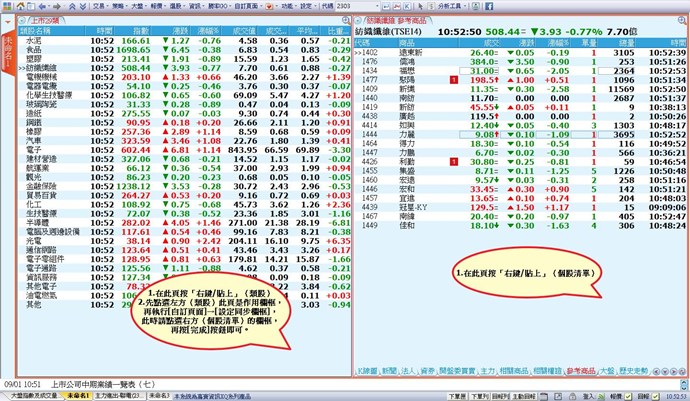This screenshot has height=401, width=690.
Task: Select the 金融保險 sector row
Action: coord(184,186)
